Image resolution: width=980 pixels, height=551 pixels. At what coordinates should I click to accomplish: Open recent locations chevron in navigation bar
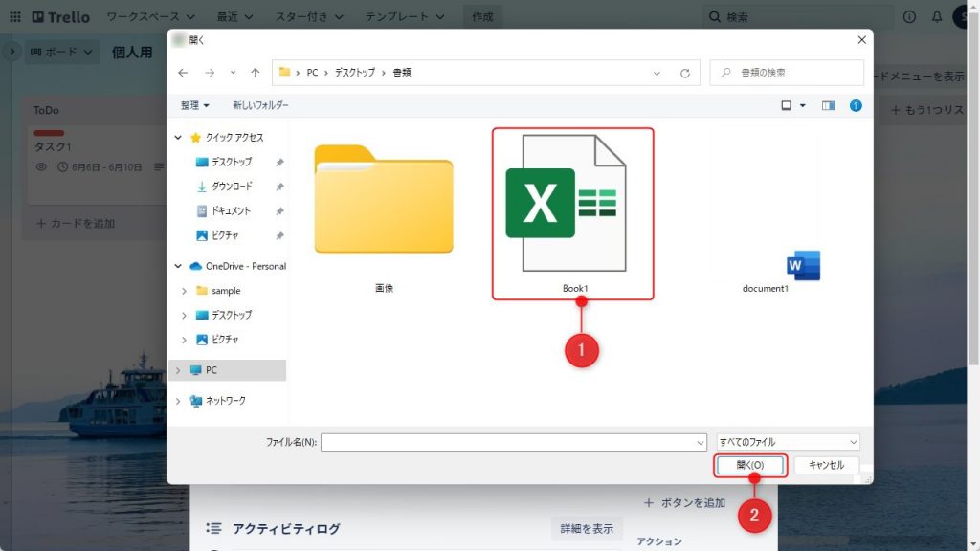(233, 73)
